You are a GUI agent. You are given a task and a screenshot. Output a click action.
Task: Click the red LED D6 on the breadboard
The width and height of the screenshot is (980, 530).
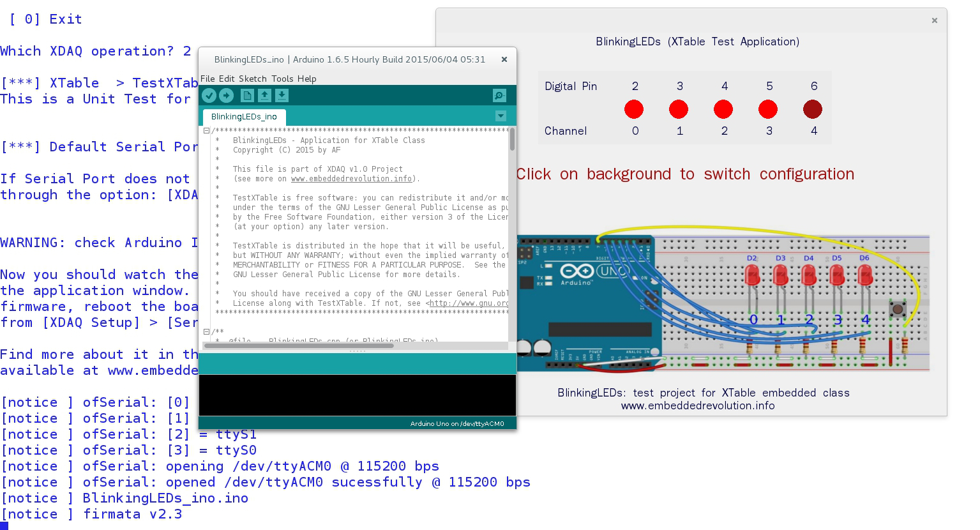865,275
